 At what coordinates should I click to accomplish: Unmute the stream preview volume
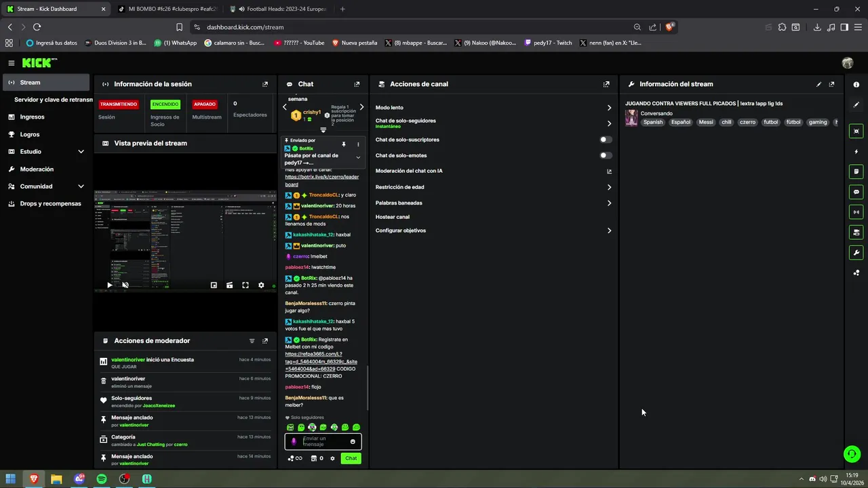(125, 285)
